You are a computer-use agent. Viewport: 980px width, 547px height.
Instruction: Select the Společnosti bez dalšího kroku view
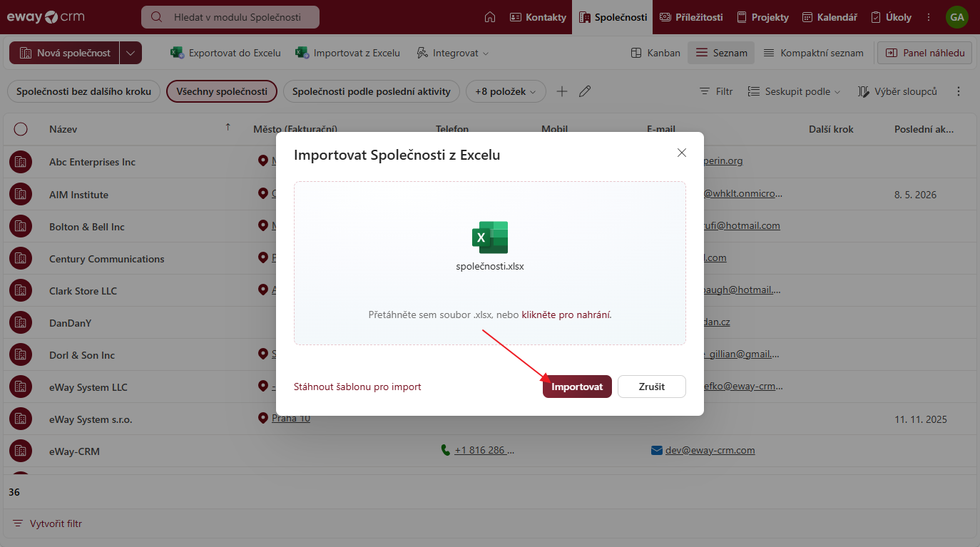tap(83, 91)
